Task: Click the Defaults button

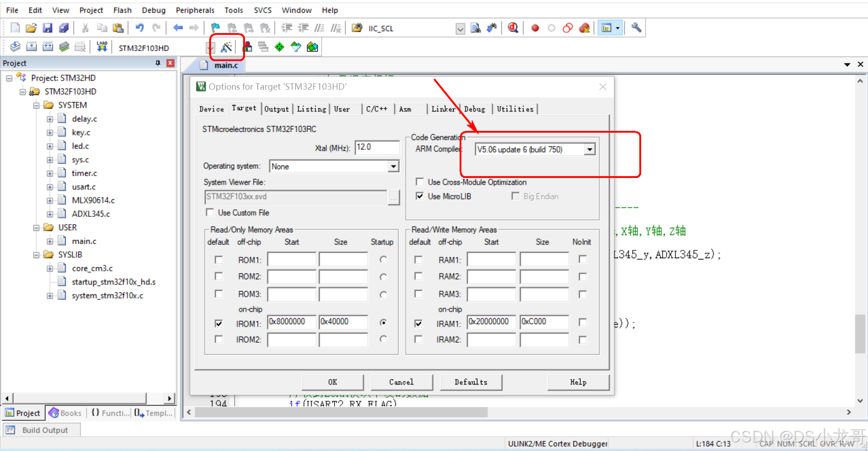Action: click(471, 382)
